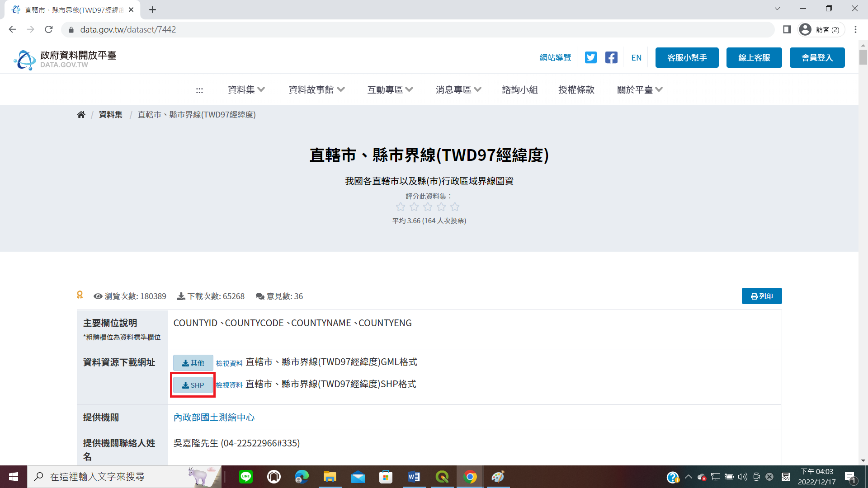868x488 pixels.
Task: Rate dataset with the third star
Action: pos(428,207)
